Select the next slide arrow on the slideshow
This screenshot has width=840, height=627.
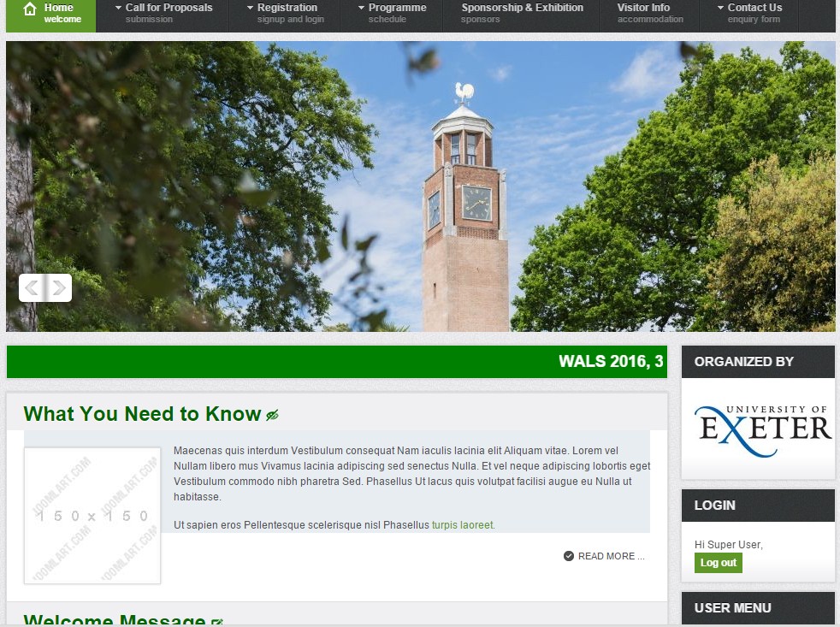point(57,287)
